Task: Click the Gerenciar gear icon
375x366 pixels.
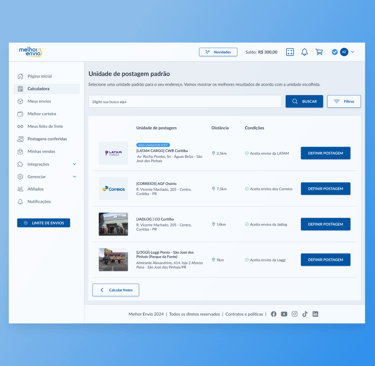Action: click(x=20, y=177)
